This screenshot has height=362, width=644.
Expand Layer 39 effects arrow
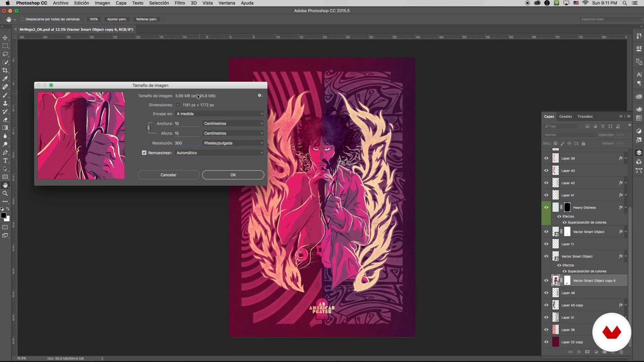pyautogui.click(x=626, y=158)
